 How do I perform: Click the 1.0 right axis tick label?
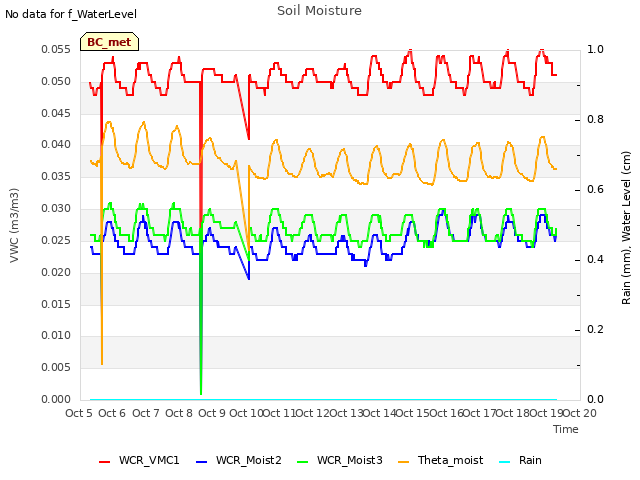point(595,49)
